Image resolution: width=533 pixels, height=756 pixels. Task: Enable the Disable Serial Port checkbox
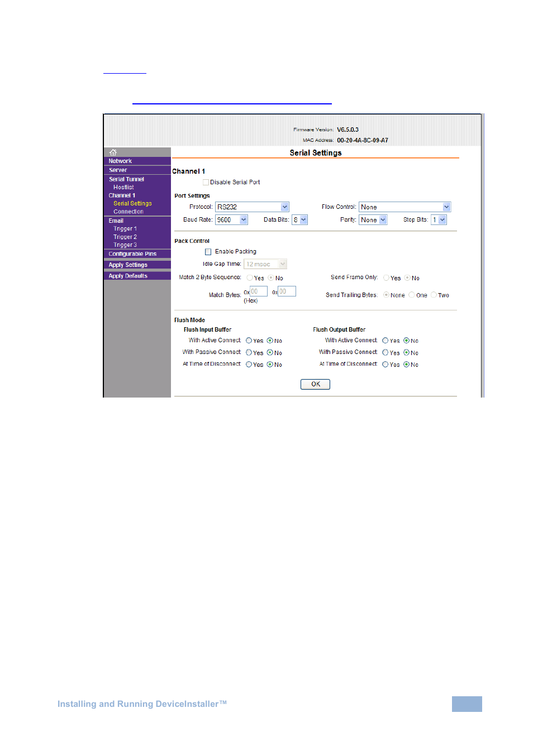click(x=206, y=182)
